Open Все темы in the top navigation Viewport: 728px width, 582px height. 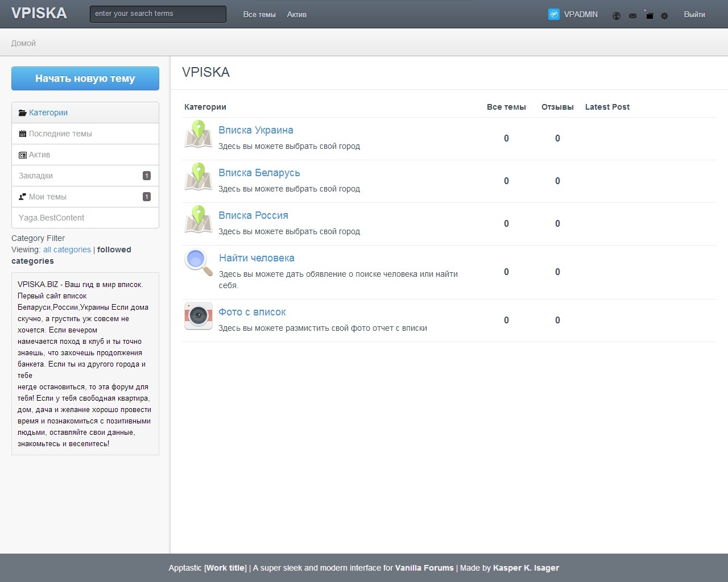[x=259, y=14]
